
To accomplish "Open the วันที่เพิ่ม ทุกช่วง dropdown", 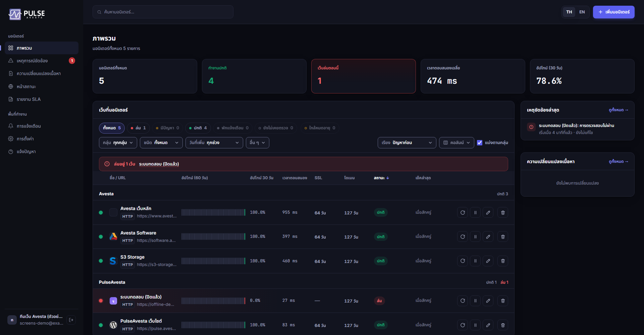I will [214, 142].
